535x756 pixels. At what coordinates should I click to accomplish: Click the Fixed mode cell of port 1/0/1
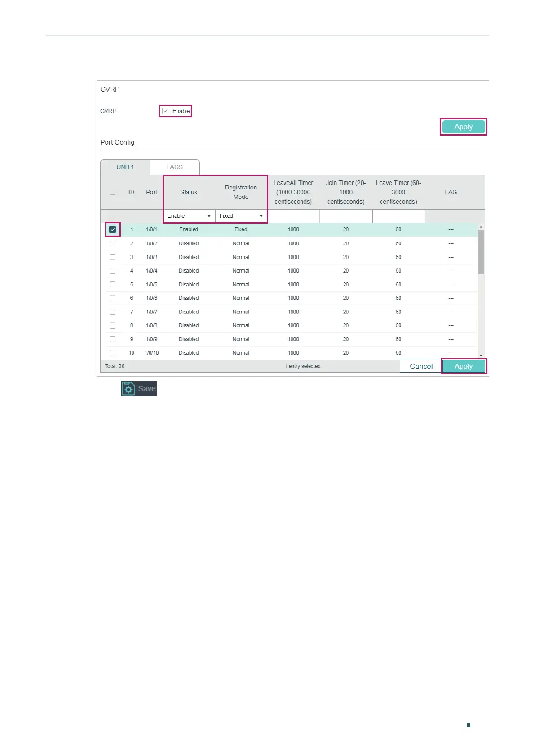pos(241,229)
